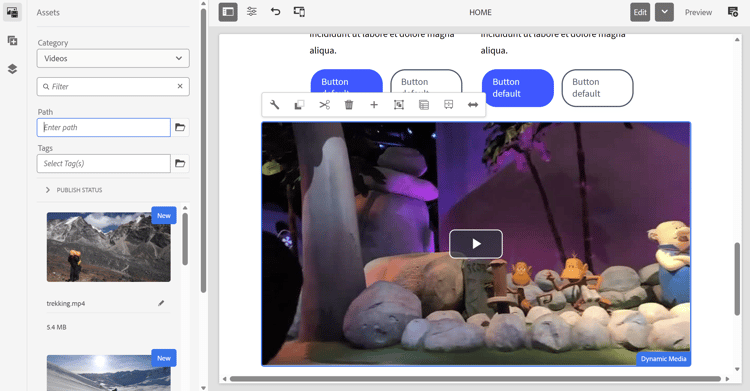Select the snowy mountain video thumbnail
The height and width of the screenshot is (391, 750).
(109, 373)
